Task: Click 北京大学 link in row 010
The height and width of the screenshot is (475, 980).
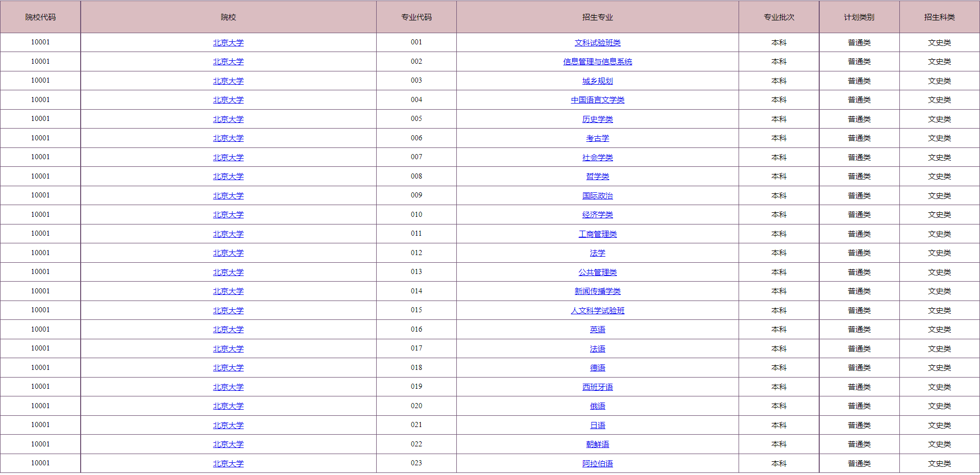Action: tap(228, 215)
